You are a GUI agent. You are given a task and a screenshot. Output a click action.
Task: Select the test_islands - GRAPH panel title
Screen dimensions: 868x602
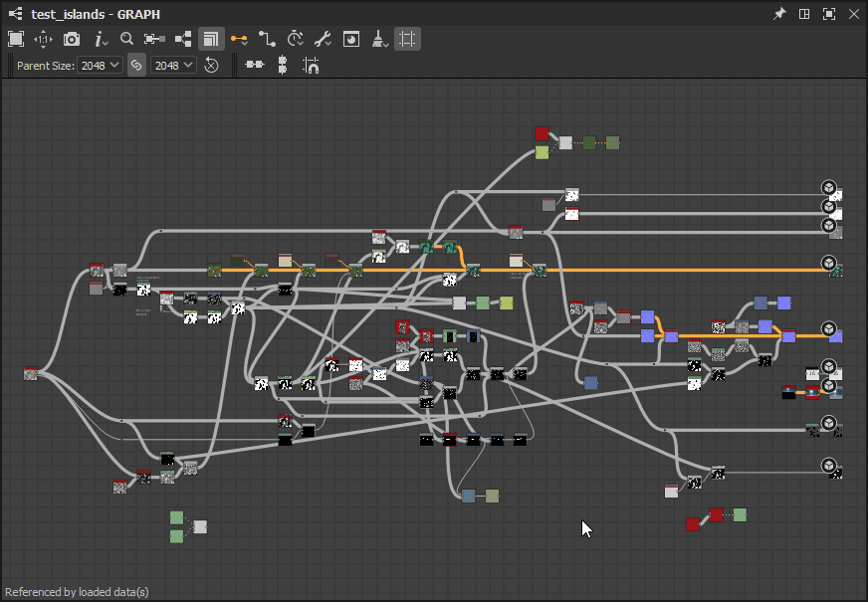(95, 14)
